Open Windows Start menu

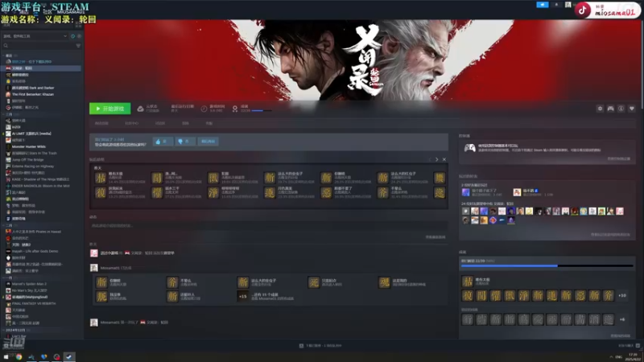6,357
